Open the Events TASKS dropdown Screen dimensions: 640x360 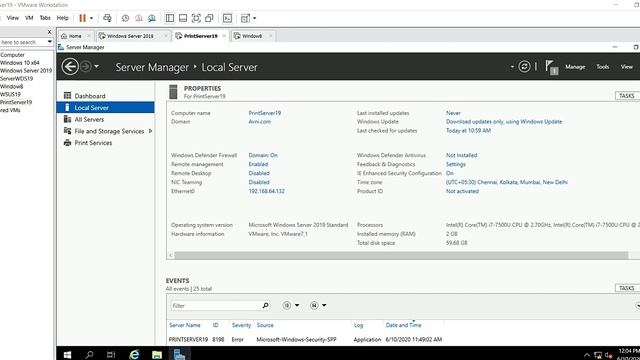tap(627, 288)
